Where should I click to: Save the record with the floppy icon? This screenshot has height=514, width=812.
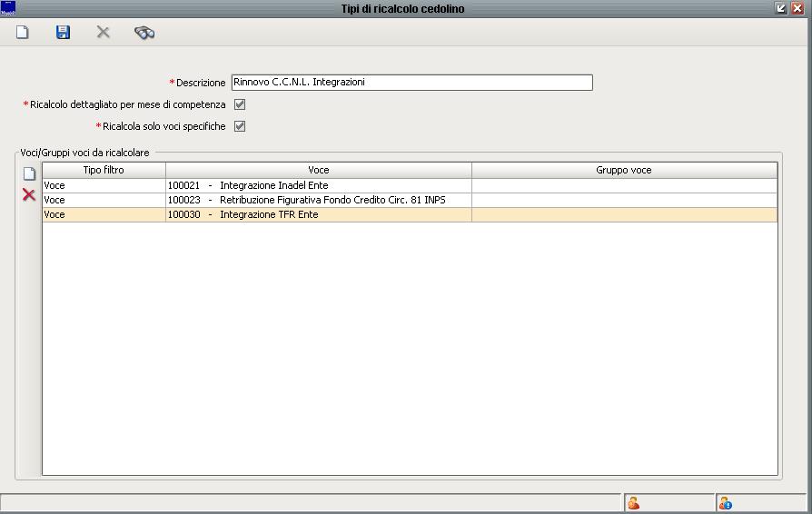63,33
